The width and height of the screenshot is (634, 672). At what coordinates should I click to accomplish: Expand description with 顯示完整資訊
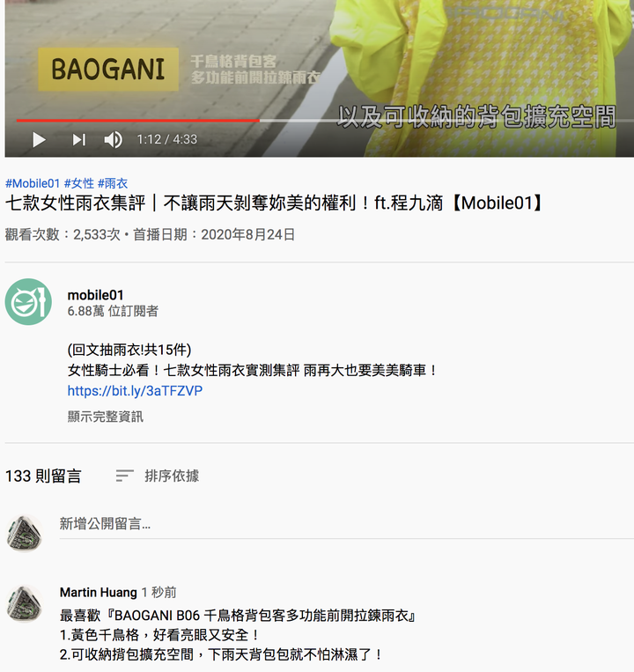pos(106,417)
